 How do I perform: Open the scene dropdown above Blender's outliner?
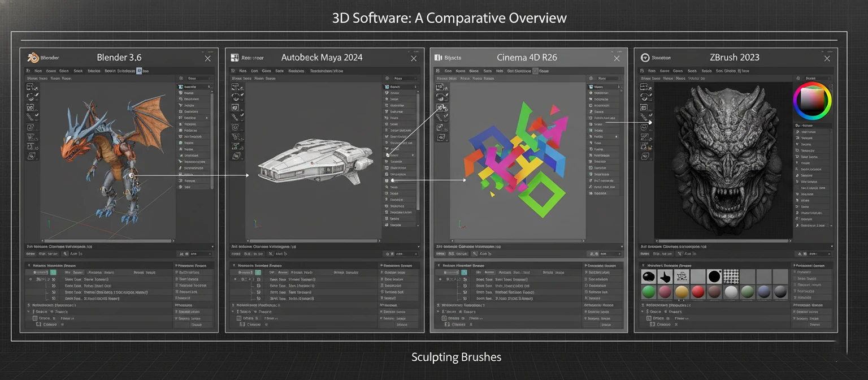pos(195,78)
